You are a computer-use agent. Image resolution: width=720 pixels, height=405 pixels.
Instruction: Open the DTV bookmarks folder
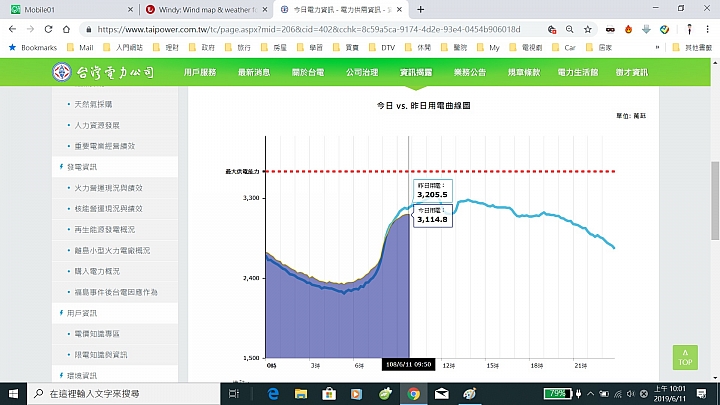tap(382, 47)
